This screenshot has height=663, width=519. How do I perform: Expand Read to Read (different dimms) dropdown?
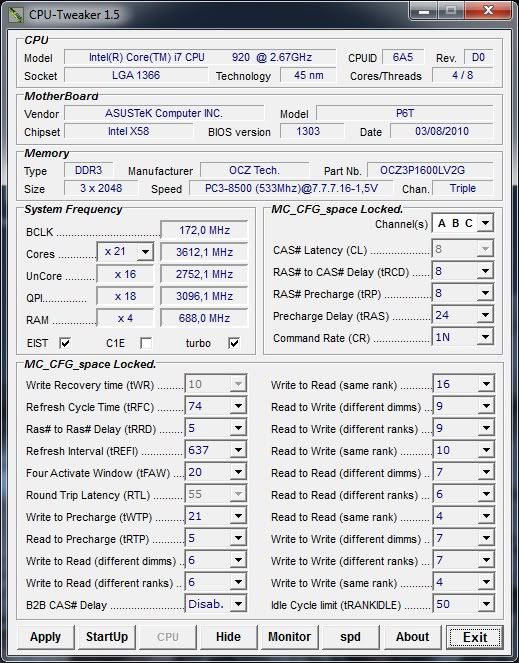coord(486,472)
